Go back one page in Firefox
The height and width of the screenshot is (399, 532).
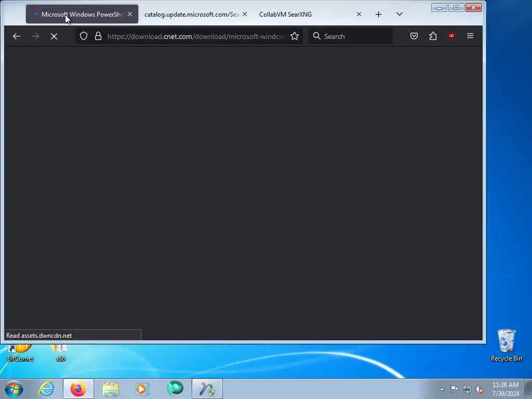pyautogui.click(x=16, y=36)
